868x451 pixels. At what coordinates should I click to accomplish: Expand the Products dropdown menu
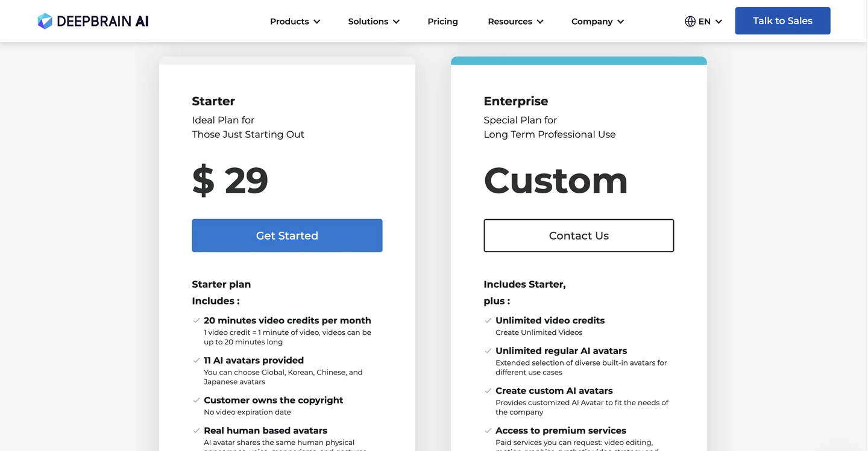[295, 21]
